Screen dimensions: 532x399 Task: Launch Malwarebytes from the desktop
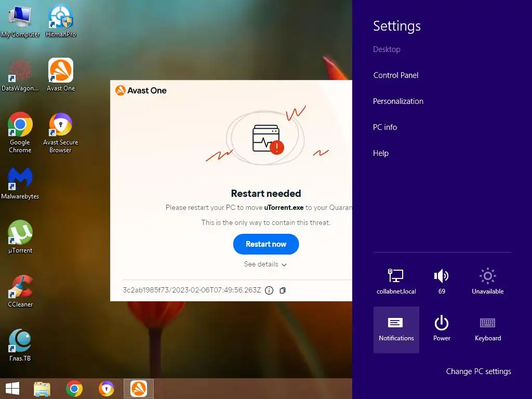click(20, 183)
